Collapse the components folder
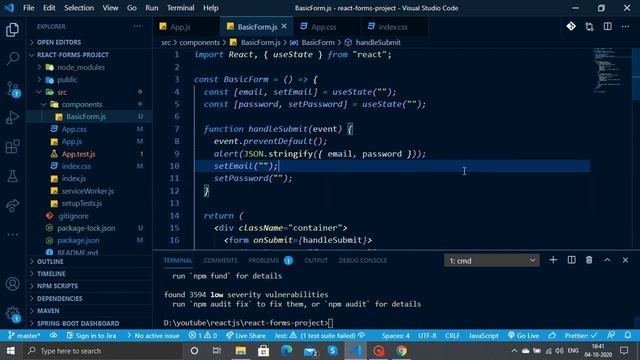 [82, 104]
